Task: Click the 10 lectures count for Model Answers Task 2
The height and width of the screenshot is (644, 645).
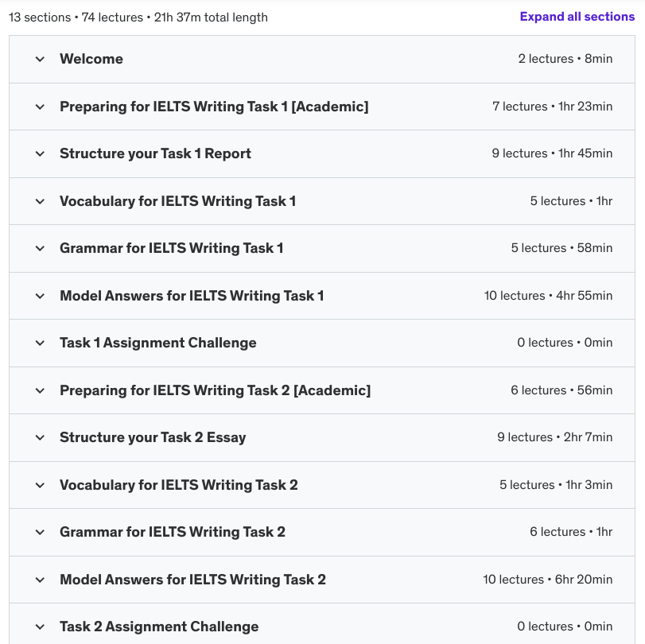Action: tap(515, 580)
